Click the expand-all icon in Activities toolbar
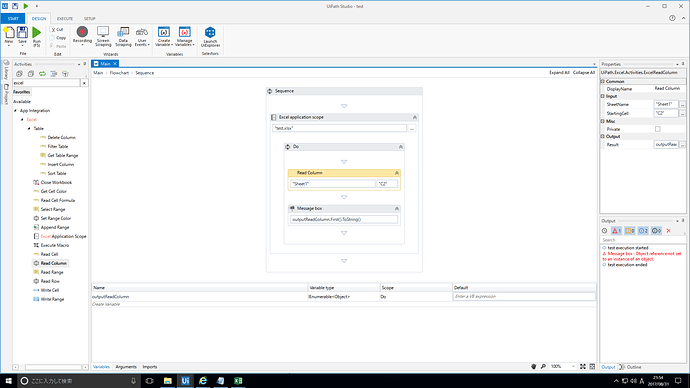This screenshot has height=388, width=690. coord(19,74)
